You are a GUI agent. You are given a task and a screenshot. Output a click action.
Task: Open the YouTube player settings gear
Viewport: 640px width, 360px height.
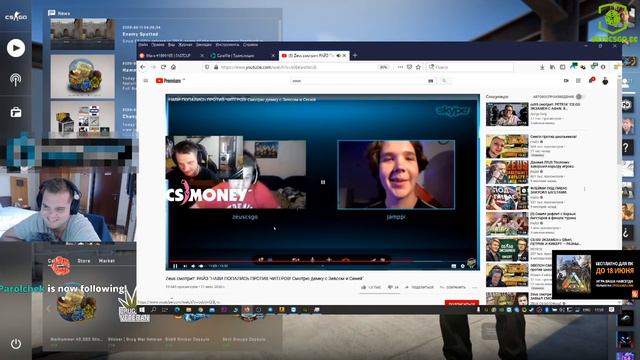click(x=462, y=266)
